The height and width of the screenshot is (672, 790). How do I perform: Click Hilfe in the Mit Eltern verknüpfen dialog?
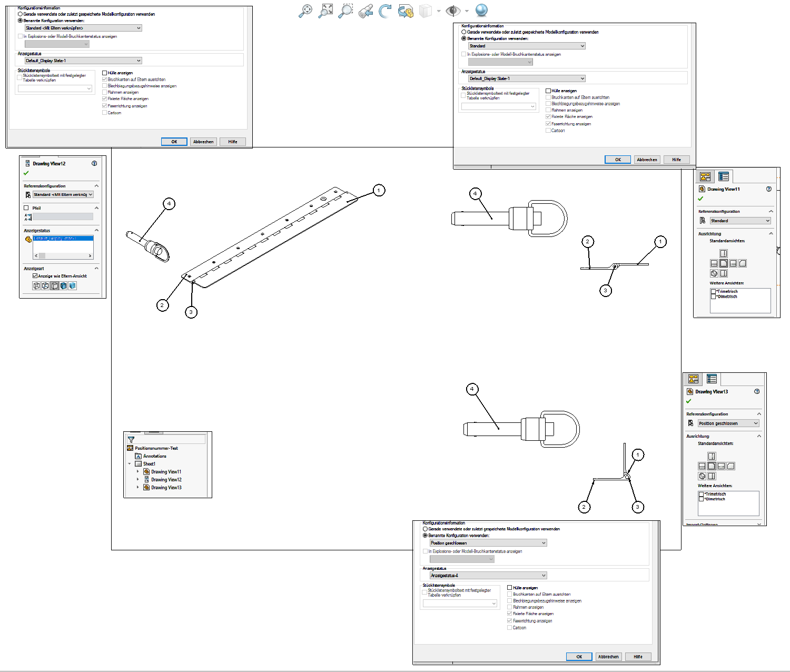pos(233,142)
